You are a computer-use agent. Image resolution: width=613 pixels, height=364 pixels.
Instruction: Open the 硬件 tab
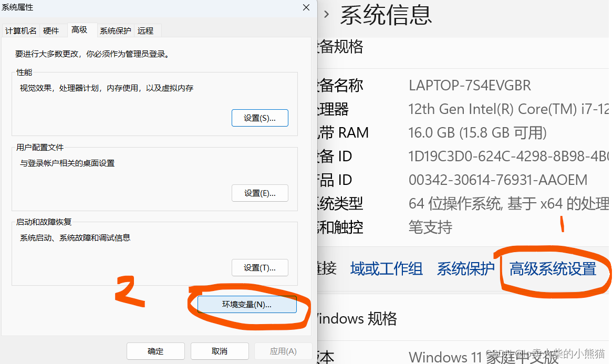[x=51, y=31]
